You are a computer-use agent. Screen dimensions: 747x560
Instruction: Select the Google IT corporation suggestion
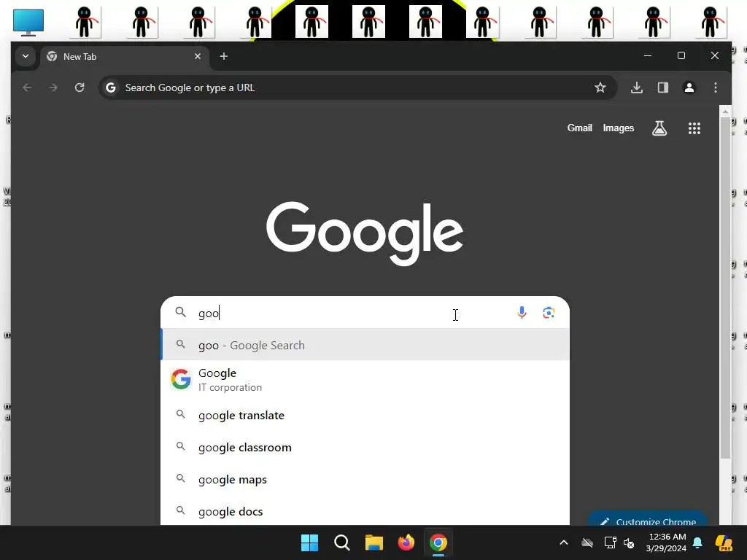[365, 379]
